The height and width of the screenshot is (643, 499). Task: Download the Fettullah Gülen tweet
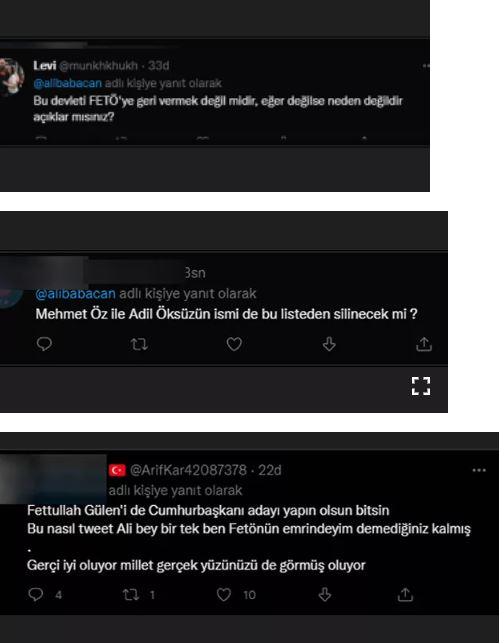(325, 595)
